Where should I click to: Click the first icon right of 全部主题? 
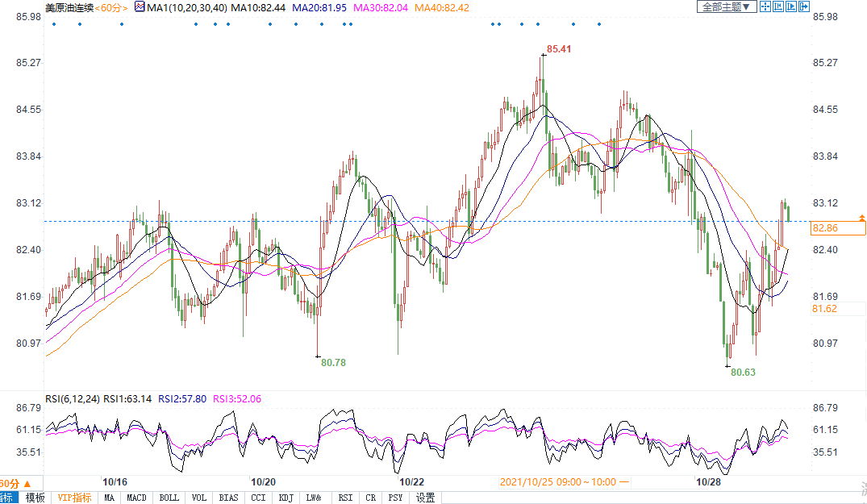click(x=765, y=6)
